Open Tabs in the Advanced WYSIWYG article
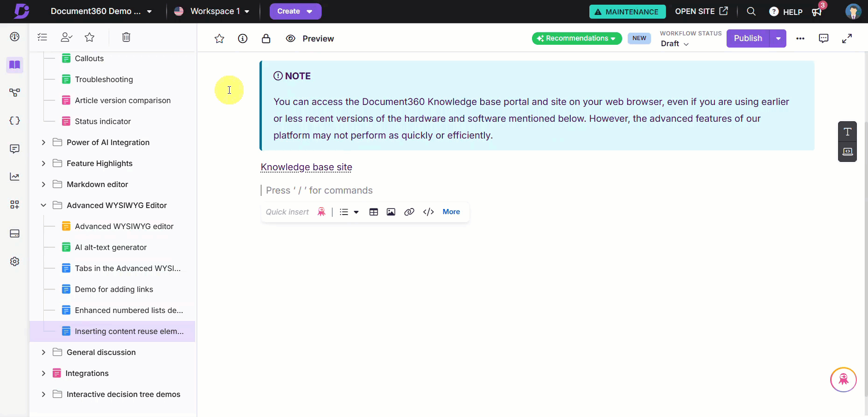The width and height of the screenshot is (868, 417). [x=127, y=269]
